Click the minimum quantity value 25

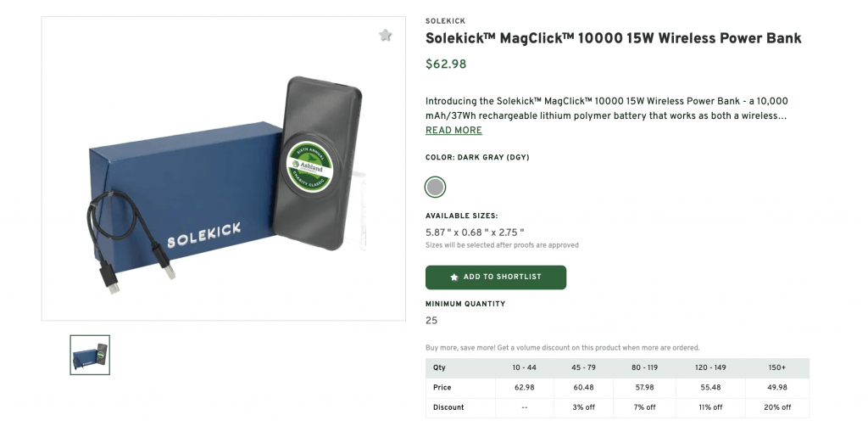coord(431,321)
